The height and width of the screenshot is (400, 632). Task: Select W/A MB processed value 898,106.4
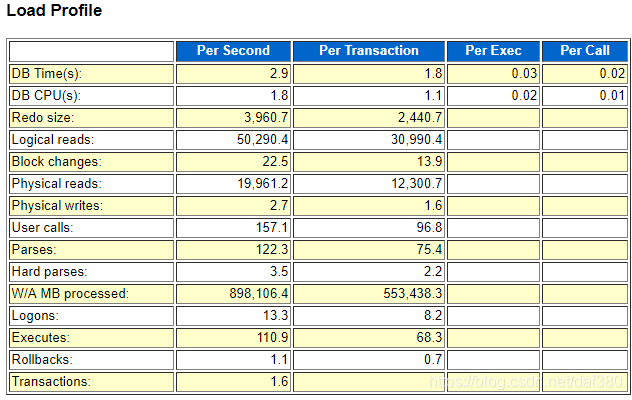click(x=259, y=294)
